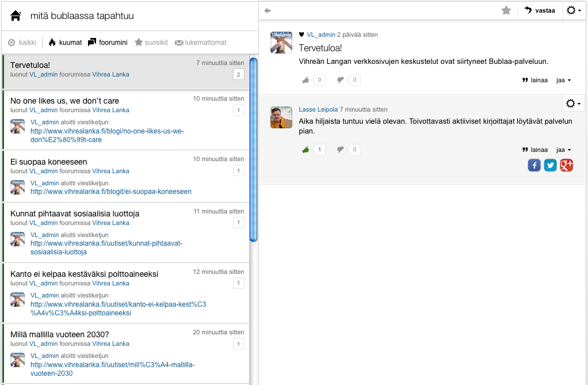The width and height of the screenshot is (588, 385).
Task: Click the kanto-ei-kelpaa news URL
Action: [x=118, y=308]
